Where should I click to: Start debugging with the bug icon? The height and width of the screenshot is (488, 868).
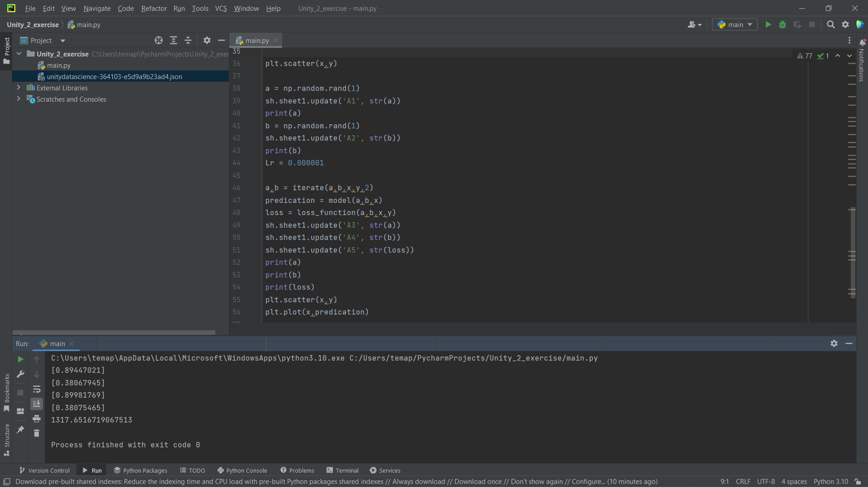point(783,25)
